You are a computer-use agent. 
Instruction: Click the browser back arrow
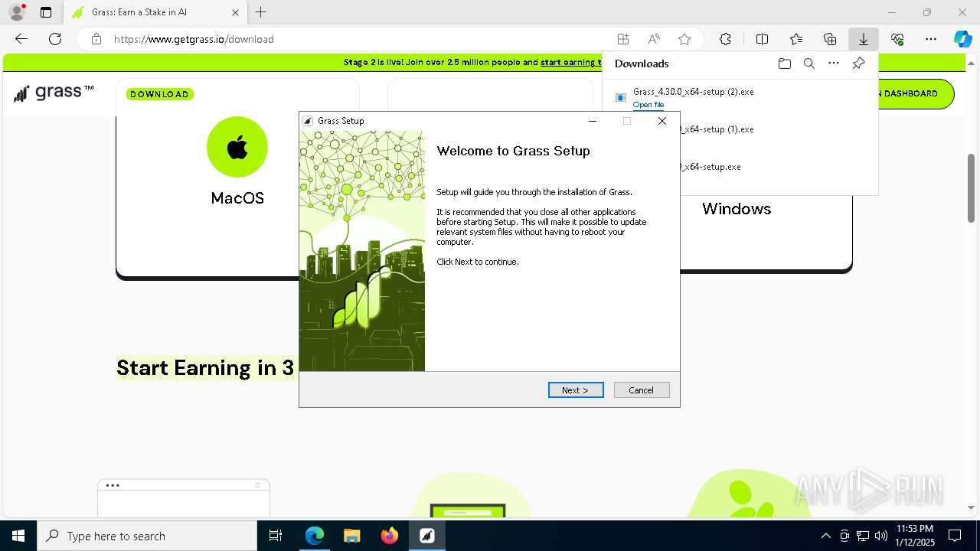[21, 39]
